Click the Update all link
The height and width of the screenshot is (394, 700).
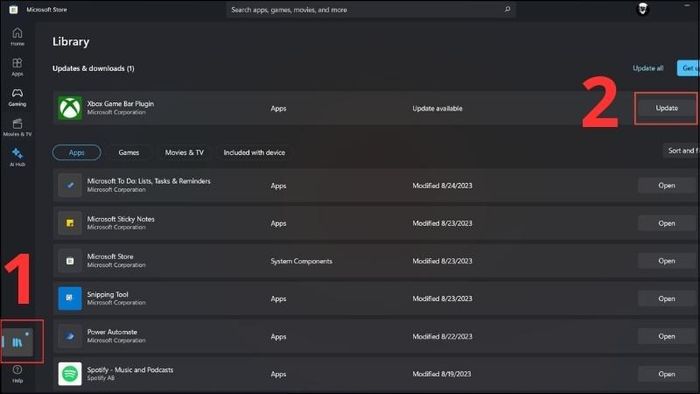click(x=648, y=68)
